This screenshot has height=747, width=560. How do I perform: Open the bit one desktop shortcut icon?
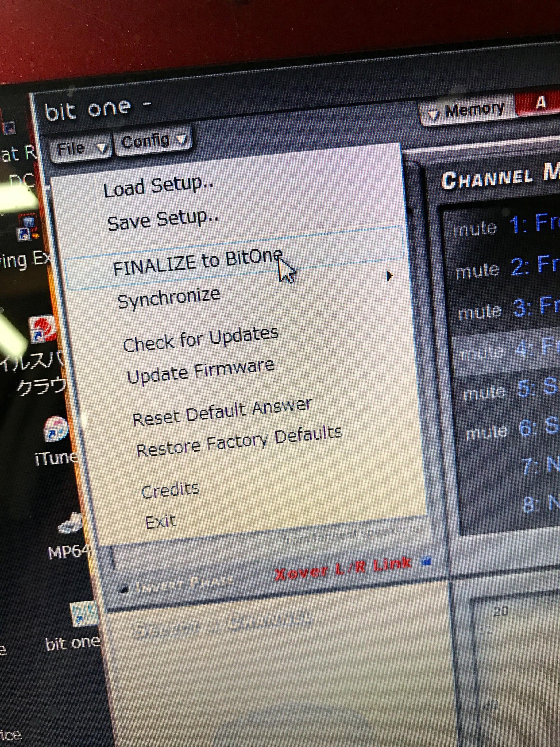click(x=83, y=614)
